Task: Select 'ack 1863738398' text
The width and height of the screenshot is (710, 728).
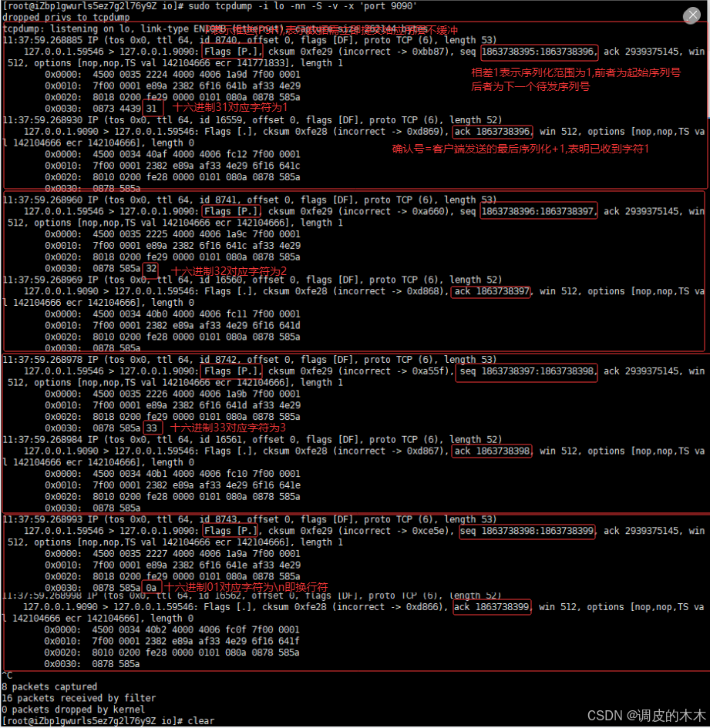Action: [492, 451]
